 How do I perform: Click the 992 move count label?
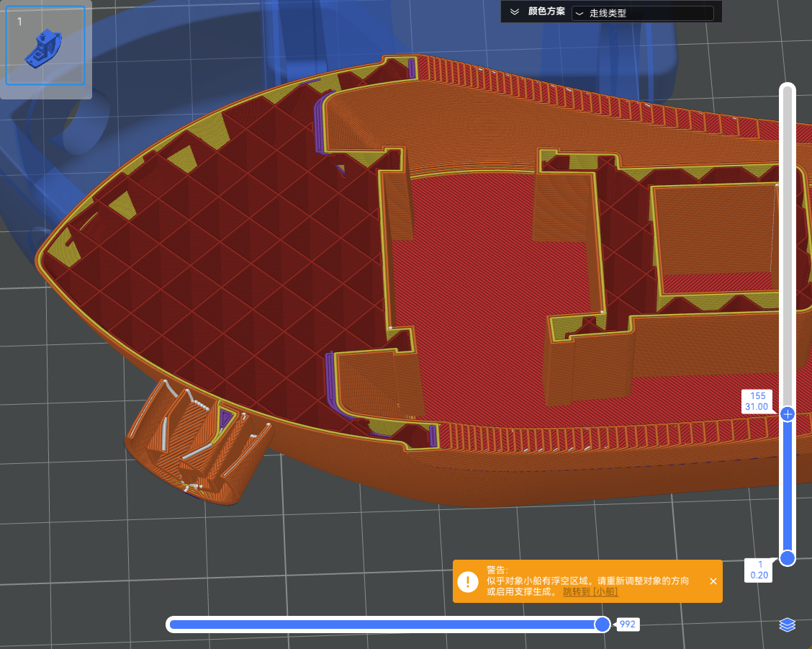pyautogui.click(x=628, y=625)
